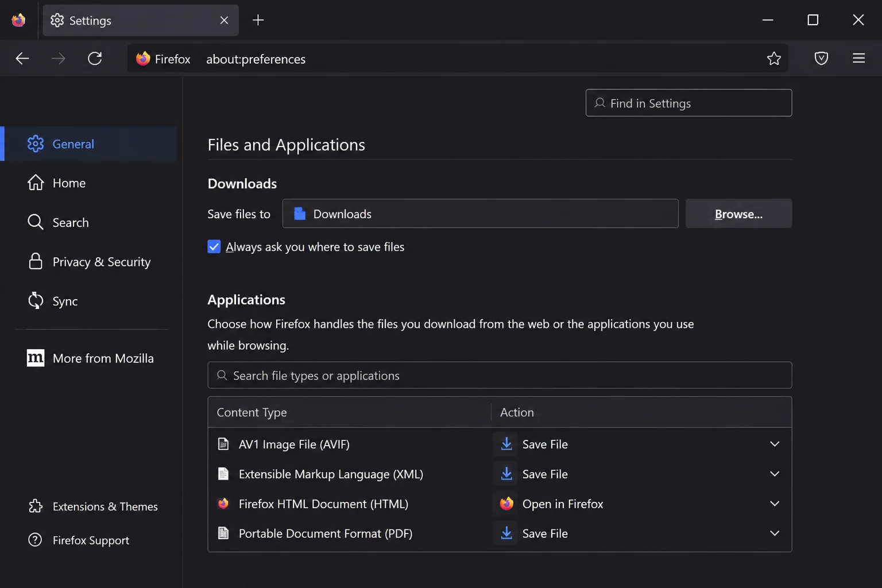The image size is (882, 588).
Task: Reload the current page
Action: point(95,59)
